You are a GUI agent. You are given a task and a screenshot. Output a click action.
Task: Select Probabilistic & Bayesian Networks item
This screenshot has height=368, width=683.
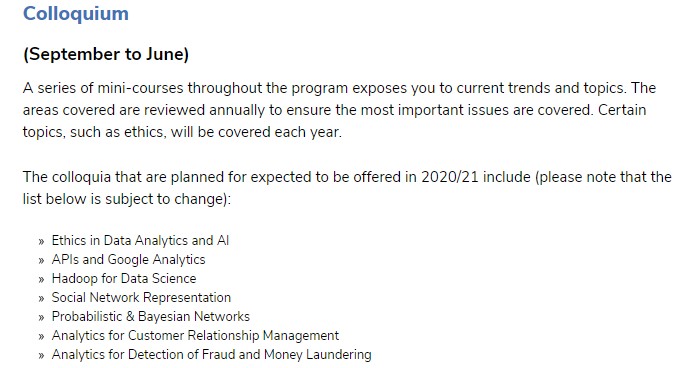(x=151, y=317)
